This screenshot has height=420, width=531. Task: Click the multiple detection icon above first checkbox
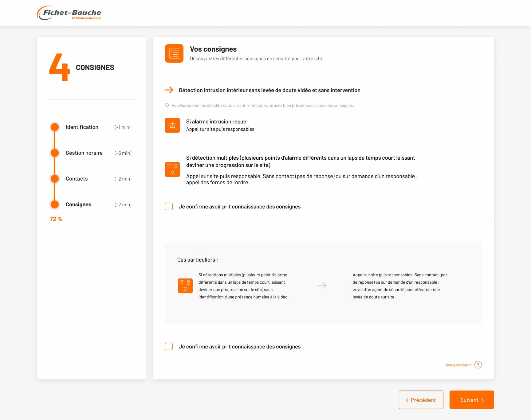pos(172,169)
